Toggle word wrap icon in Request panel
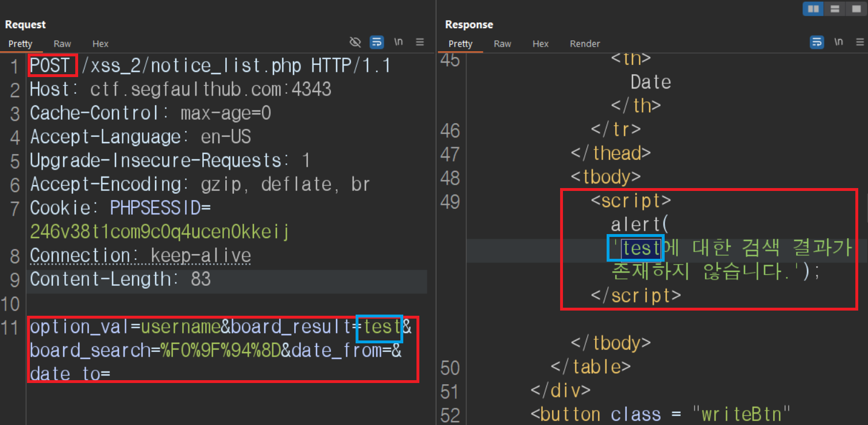Screen dimensions: 868x425 coord(377,42)
